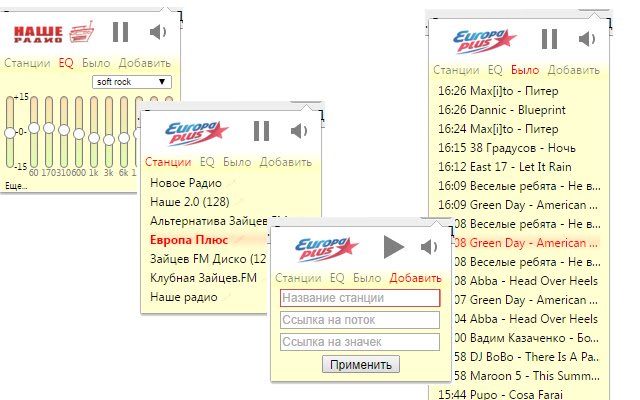The height and width of the screenshot is (400, 640).
Task: Select history entry 16:26 Dannic - Blueprint
Action: coord(502,110)
